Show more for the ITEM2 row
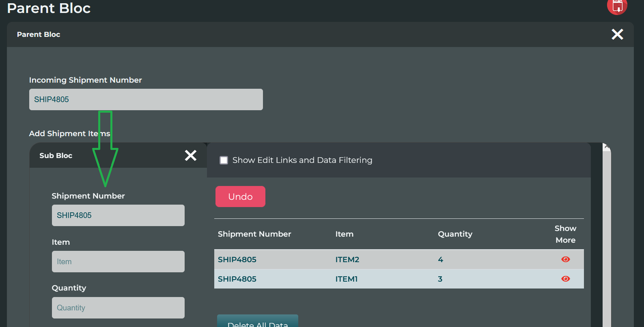Screen dimensions: 644x327 565,259
